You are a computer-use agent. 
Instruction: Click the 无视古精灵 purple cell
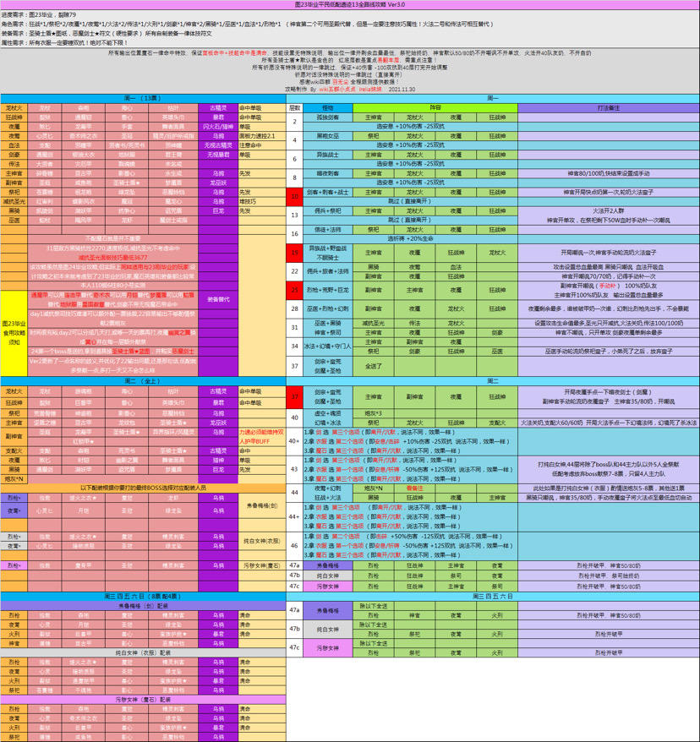click(218, 145)
